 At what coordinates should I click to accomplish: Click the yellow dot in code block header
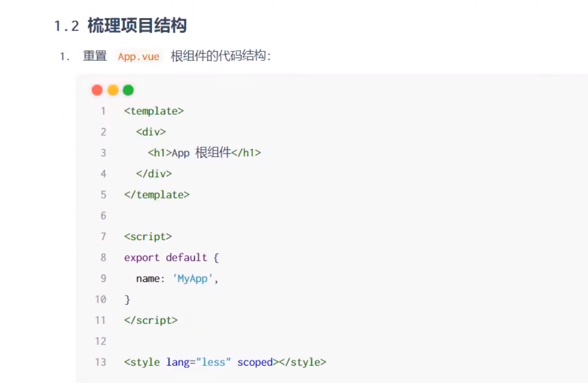(113, 90)
